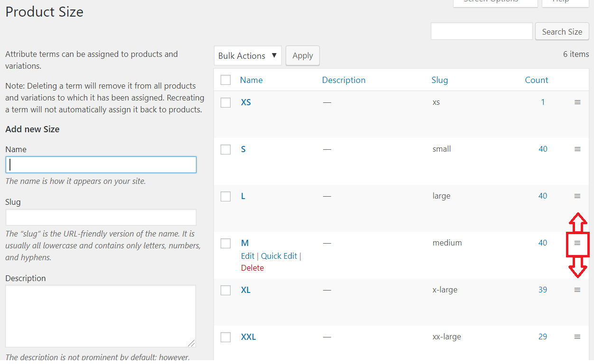Click the reorder handle in the L row
The image size is (594, 364).
577,196
